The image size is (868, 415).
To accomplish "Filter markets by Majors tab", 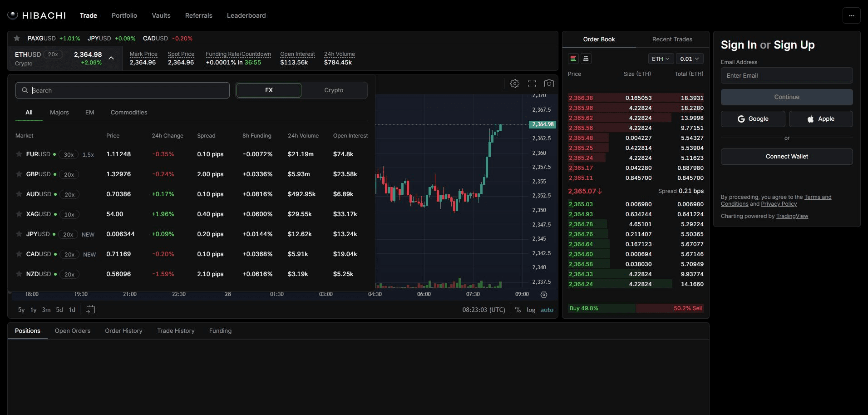I will (59, 113).
